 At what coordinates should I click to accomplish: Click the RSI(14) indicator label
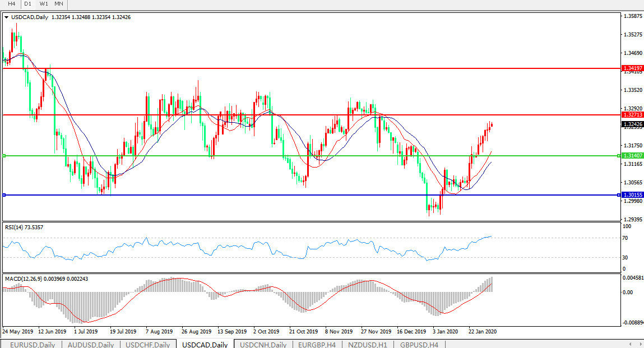[x=24, y=227]
